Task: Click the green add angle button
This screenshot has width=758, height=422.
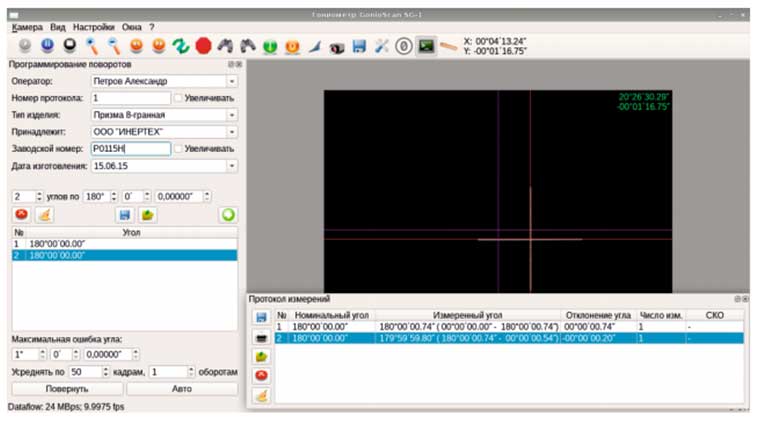Action: pos(227,214)
